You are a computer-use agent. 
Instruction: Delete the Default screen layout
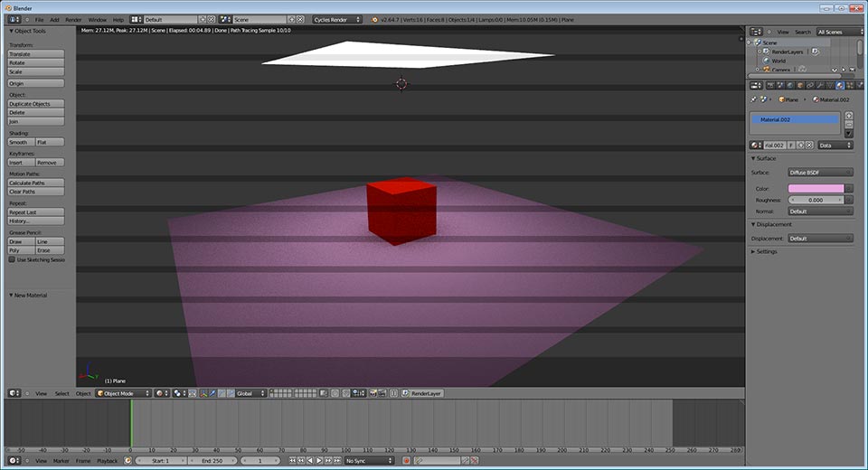coord(212,19)
